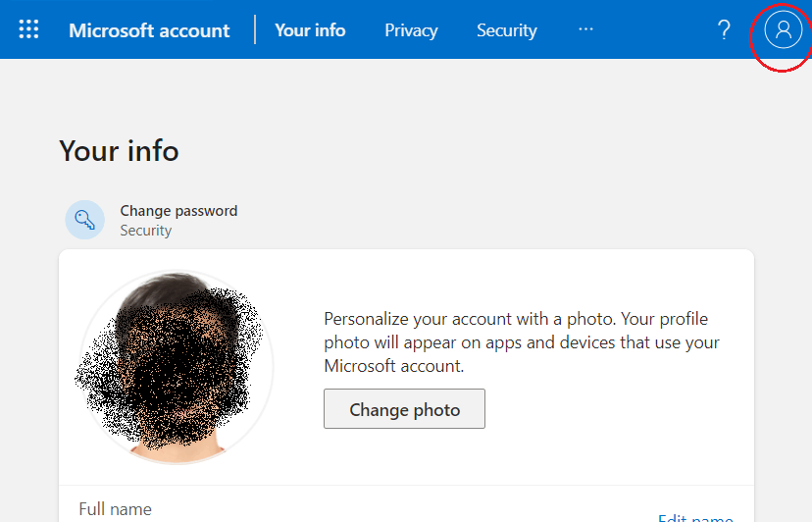Click the help question mark icon
Screen dimensions: 812x522
pyautogui.click(x=725, y=29)
